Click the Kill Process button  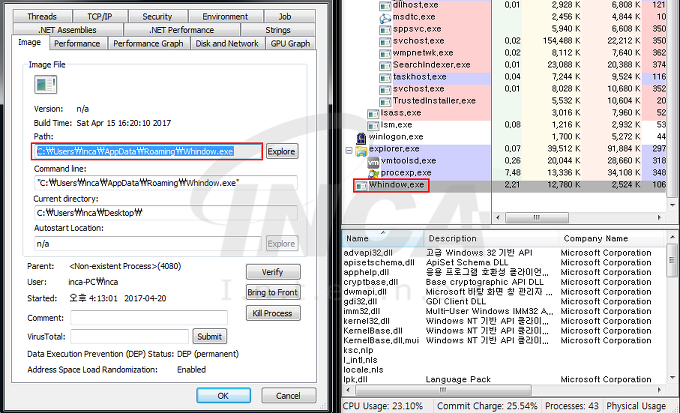pos(273,313)
